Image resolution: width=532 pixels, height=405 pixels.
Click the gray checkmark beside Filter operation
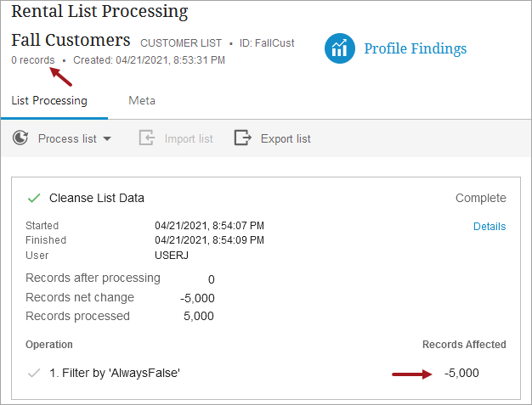pos(34,373)
